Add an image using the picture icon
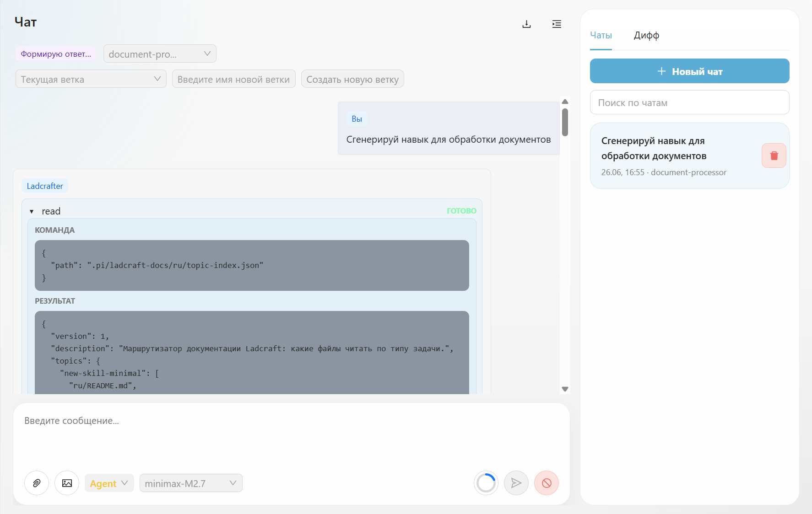The height and width of the screenshot is (514, 812). pos(67,483)
